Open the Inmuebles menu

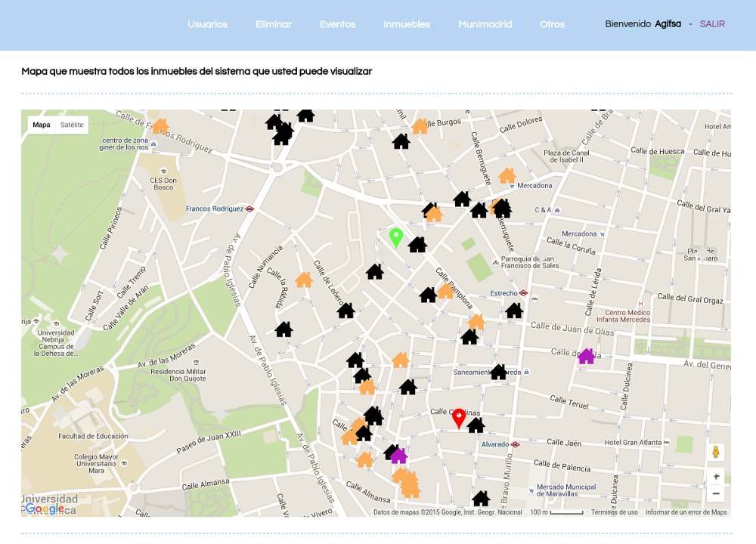click(407, 24)
